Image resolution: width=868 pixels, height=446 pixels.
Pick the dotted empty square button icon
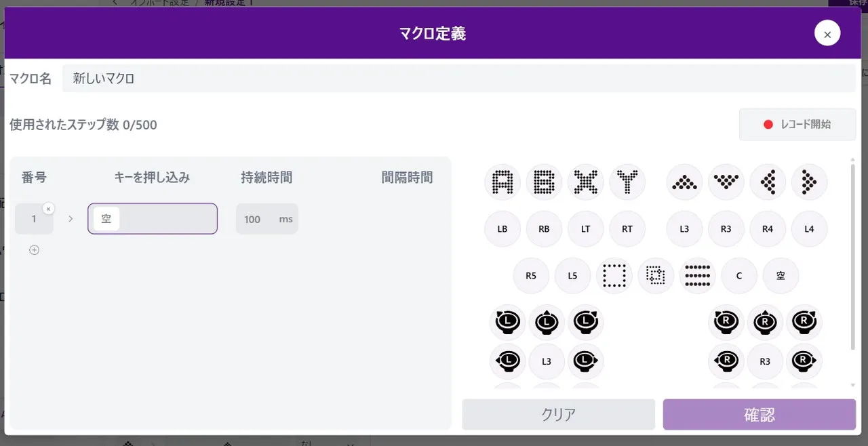(x=614, y=276)
